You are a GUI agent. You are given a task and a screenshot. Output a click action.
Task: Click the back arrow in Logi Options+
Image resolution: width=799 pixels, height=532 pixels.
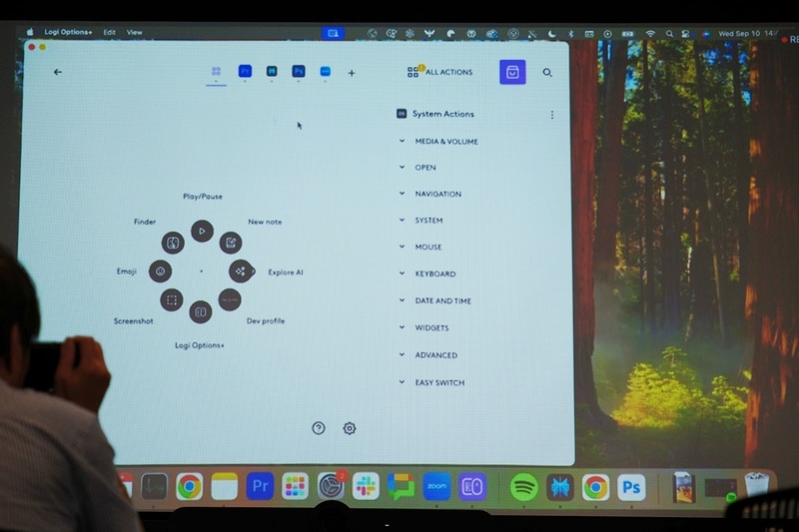58,72
